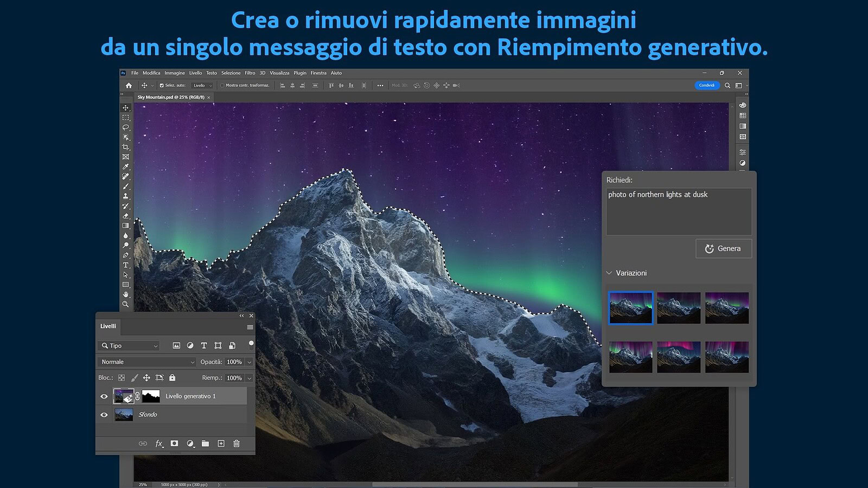
Task: Select the Pen tool
Action: tap(126, 255)
